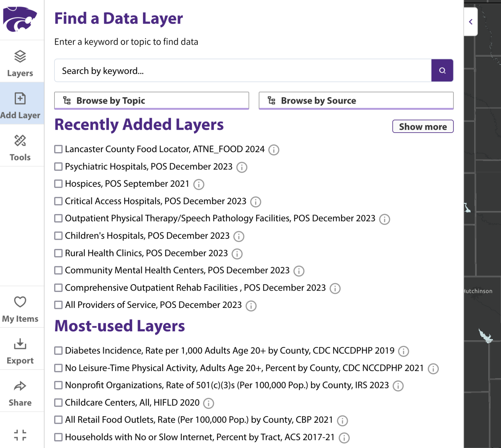Switch to the Add Layer tab
The image size is (501, 448).
click(x=20, y=104)
